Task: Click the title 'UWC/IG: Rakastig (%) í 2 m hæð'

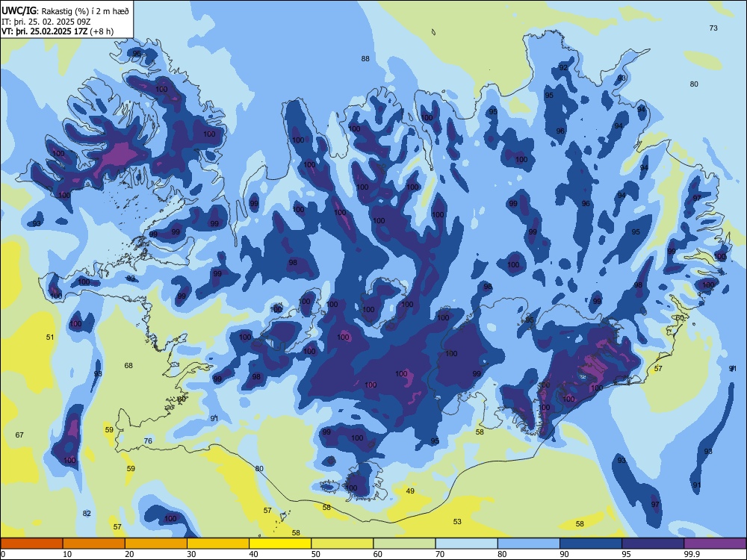Action: click(x=65, y=11)
